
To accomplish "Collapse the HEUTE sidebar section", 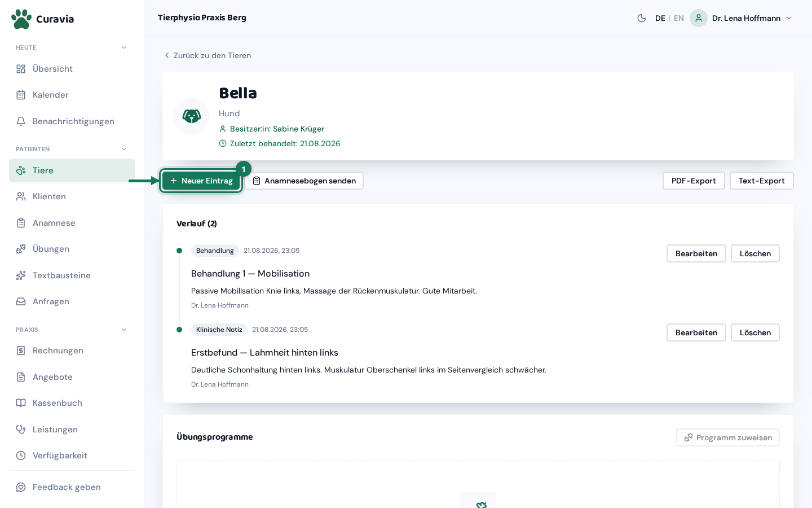I will coord(124,47).
